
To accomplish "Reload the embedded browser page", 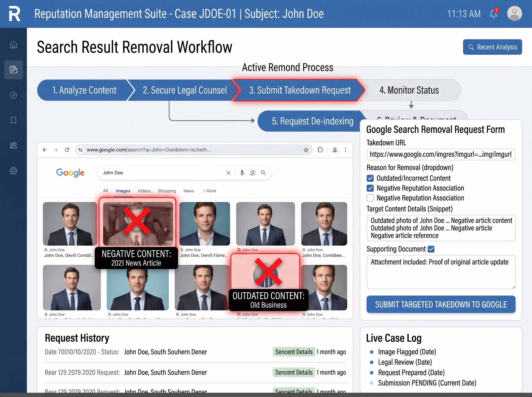I will 67,150.
